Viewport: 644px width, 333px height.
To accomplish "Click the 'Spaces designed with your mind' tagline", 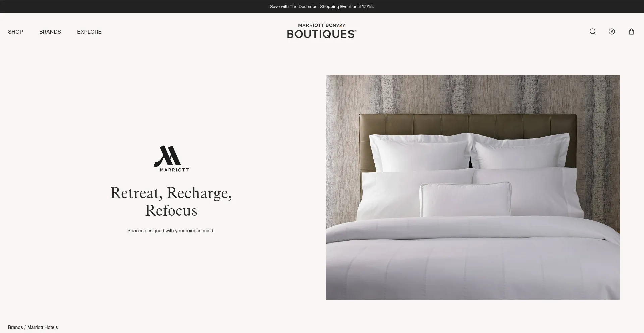I will tap(171, 231).
